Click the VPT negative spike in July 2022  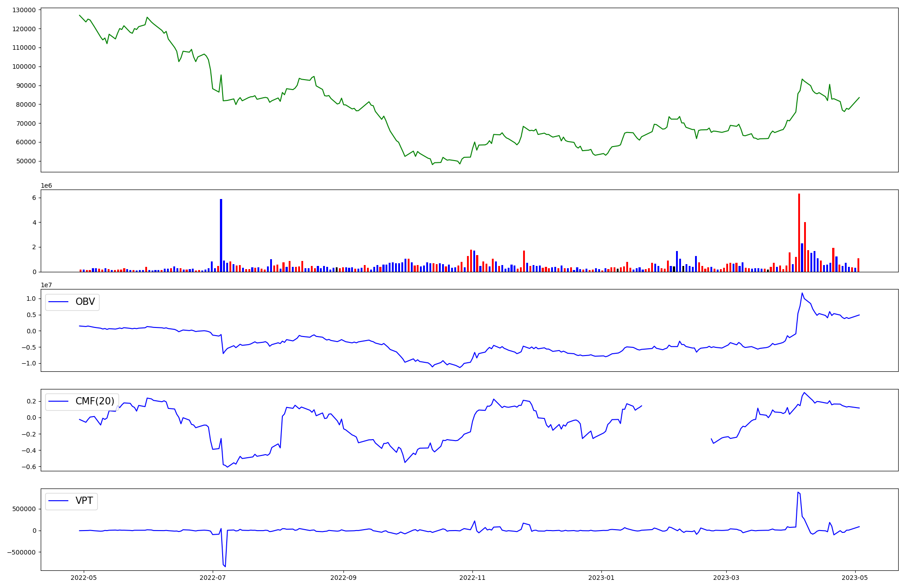click(225, 566)
